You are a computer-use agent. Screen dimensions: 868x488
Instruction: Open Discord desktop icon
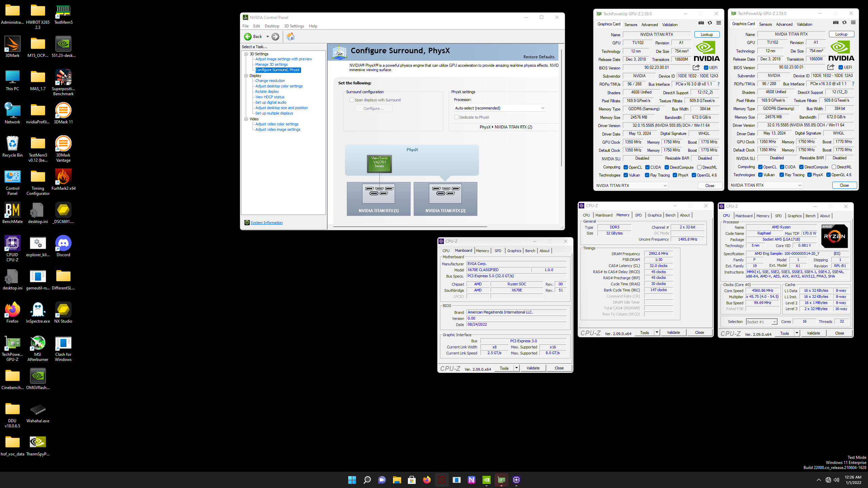click(x=63, y=246)
